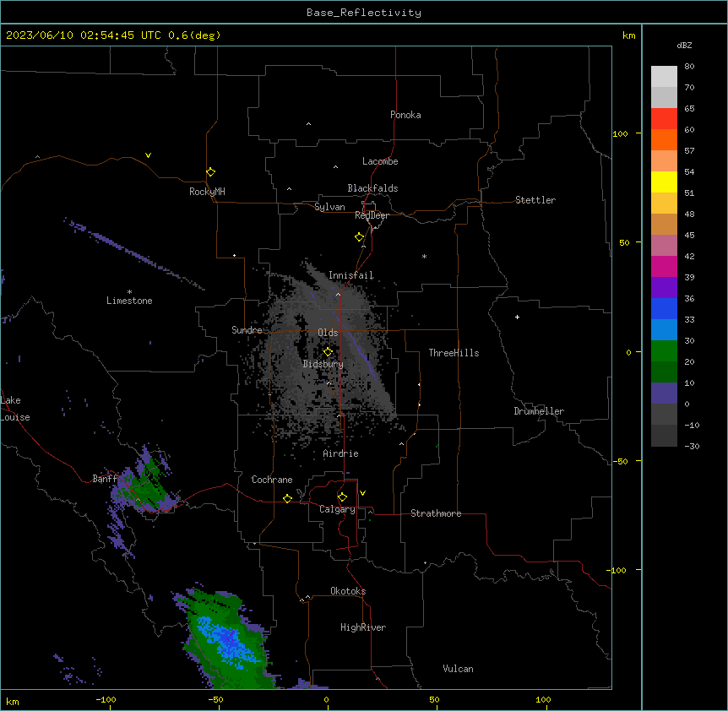Click the Drumheller label
The width and height of the screenshot is (728, 711).
[x=539, y=411]
